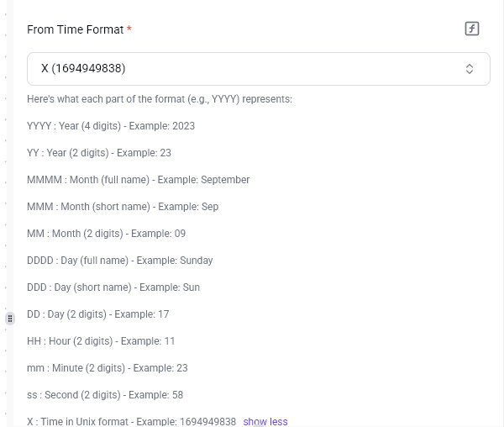Click the X Unix format example text
Screen dimensions: 504x427
(132, 421)
